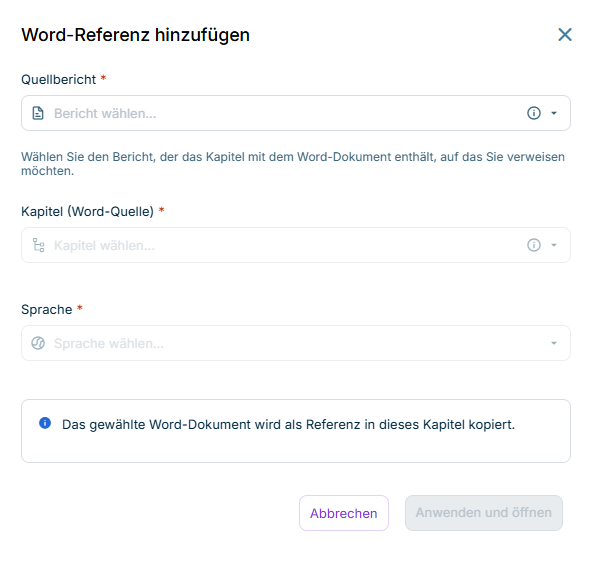Open the Bericht wählen dropdown arrow
Viewport: 593px width, 562px height.
[554, 113]
